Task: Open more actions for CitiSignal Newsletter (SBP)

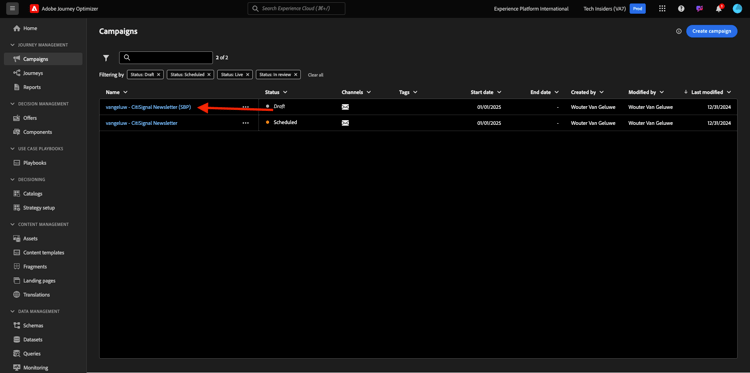Action: [245, 107]
